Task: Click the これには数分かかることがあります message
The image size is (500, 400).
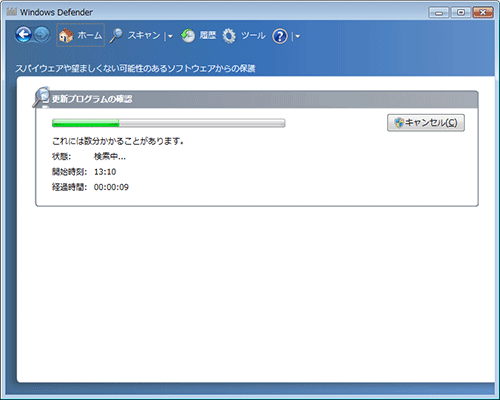Action: pos(118,141)
